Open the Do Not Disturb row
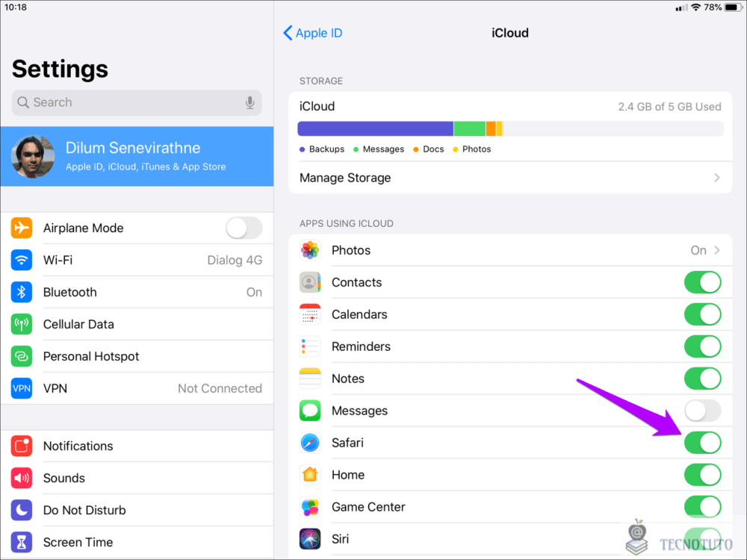 click(x=137, y=510)
